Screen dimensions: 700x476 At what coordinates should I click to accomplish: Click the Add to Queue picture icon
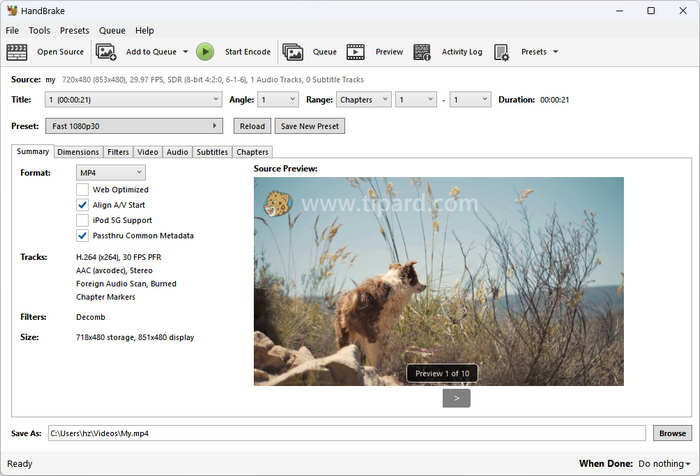106,52
